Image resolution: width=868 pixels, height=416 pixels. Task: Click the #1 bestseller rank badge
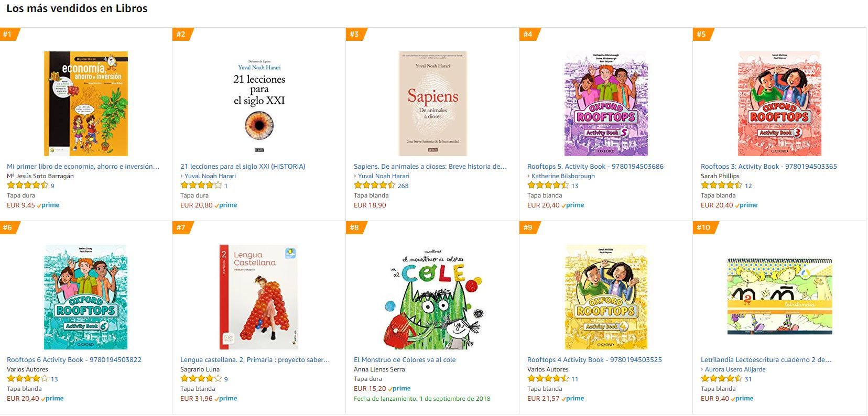click(8, 34)
